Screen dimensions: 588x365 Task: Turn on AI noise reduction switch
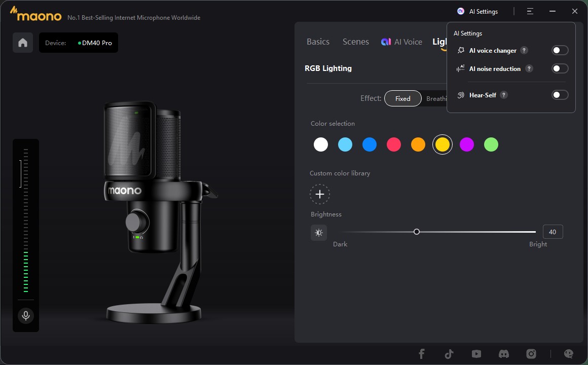(x=560, y=68)
